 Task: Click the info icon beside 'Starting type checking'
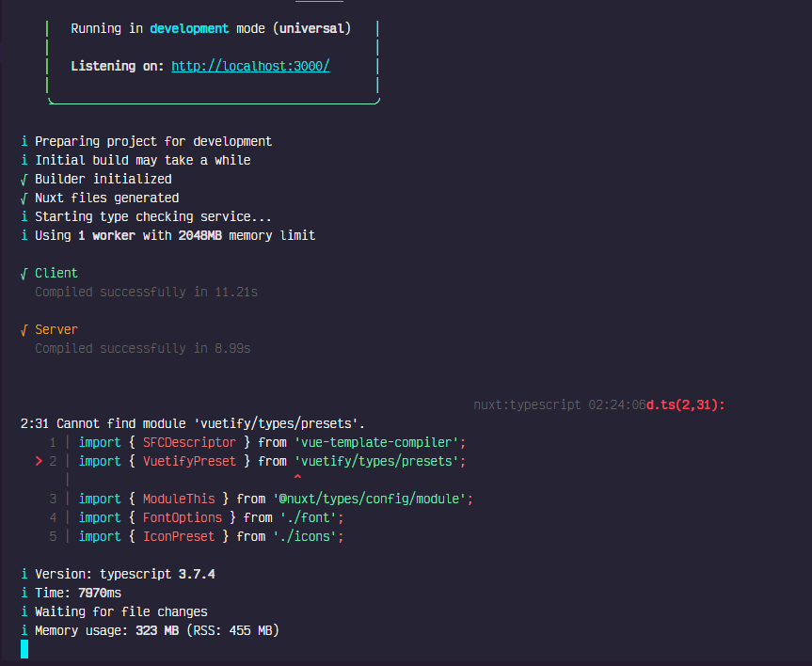[x=24, y=216]
